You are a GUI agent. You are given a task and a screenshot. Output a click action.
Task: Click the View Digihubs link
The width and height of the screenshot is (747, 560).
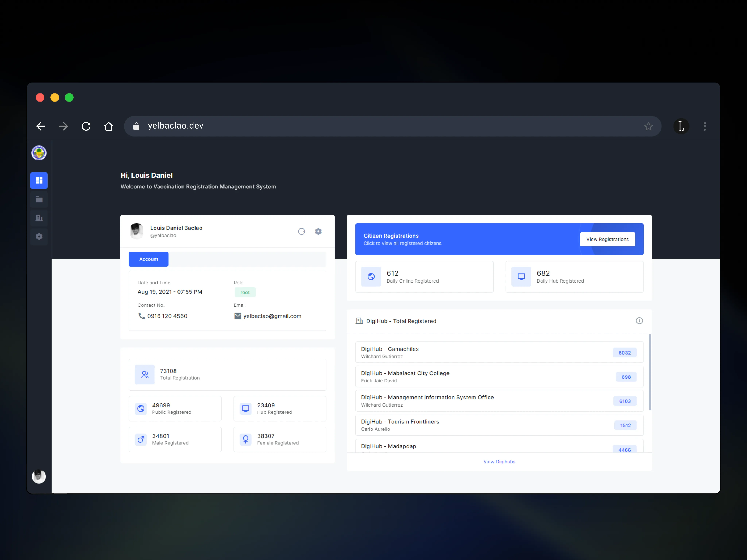tap(499, 462)
